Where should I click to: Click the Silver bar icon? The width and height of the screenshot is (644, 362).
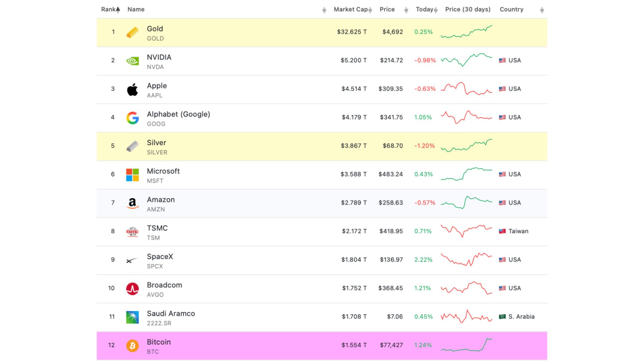pyautogui.click(x=132, y=146)
